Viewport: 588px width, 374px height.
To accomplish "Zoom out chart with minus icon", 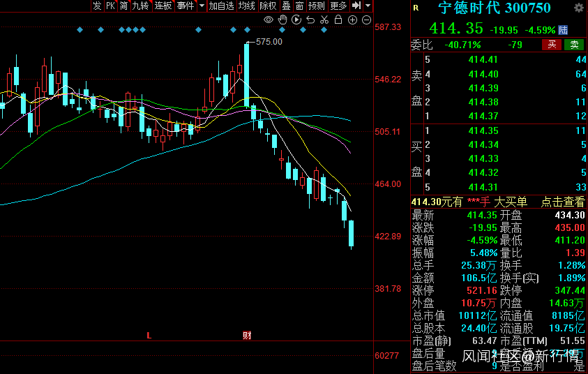I will pos(367,20).
